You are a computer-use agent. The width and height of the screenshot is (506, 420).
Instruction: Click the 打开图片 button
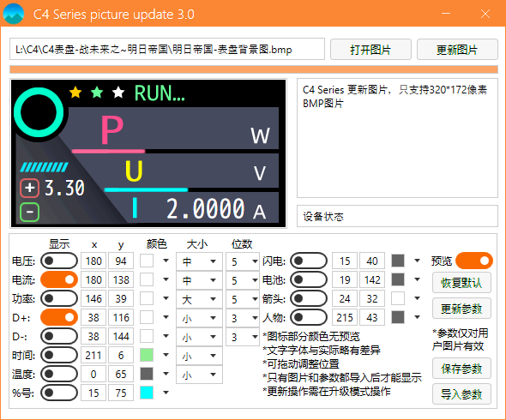pos(370,50)
